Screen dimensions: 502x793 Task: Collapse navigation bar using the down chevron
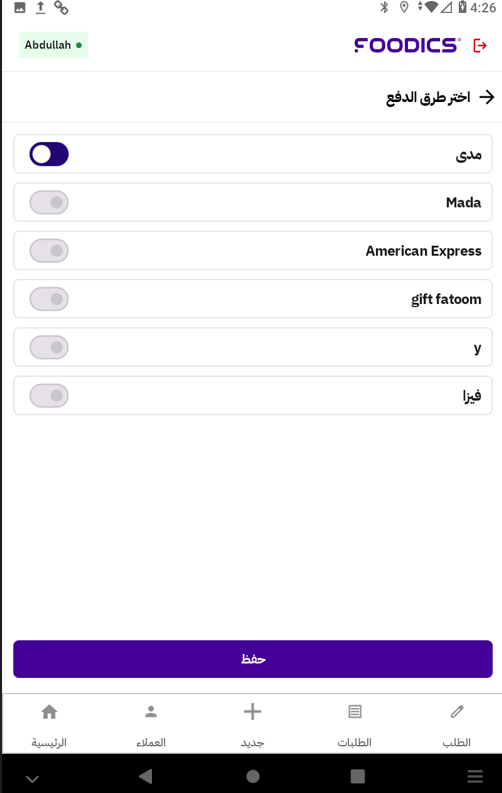(32, 778)
